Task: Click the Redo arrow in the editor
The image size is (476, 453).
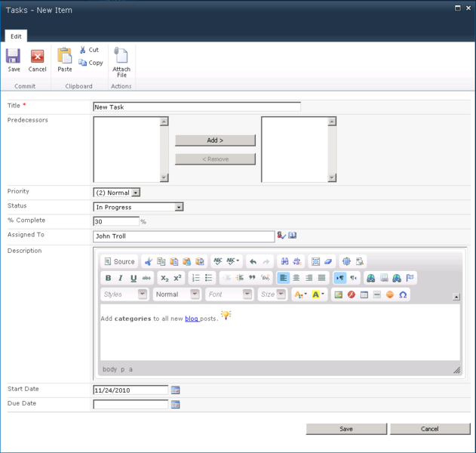Action: 266,261
